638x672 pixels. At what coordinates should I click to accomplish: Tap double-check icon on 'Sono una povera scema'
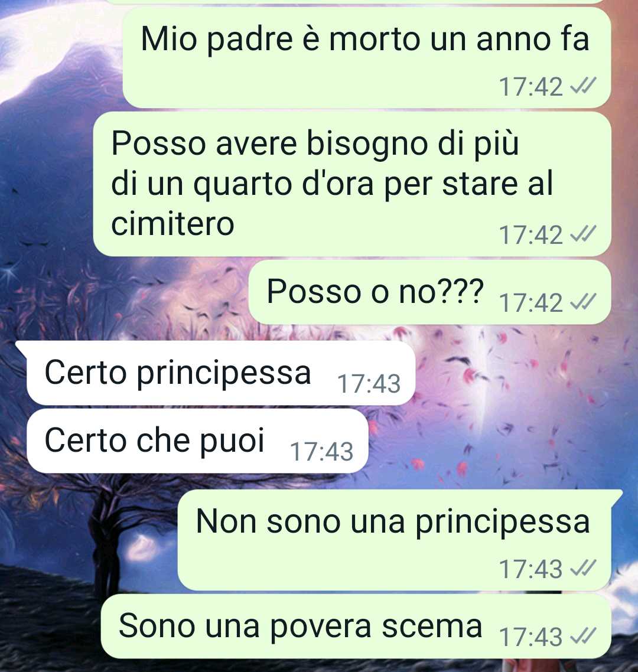[582, 635]
